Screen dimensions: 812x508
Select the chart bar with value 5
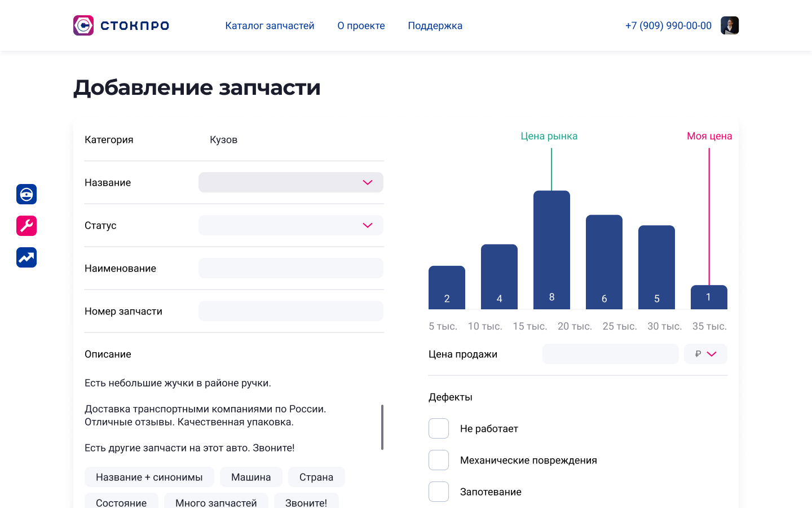click(656, 268)
